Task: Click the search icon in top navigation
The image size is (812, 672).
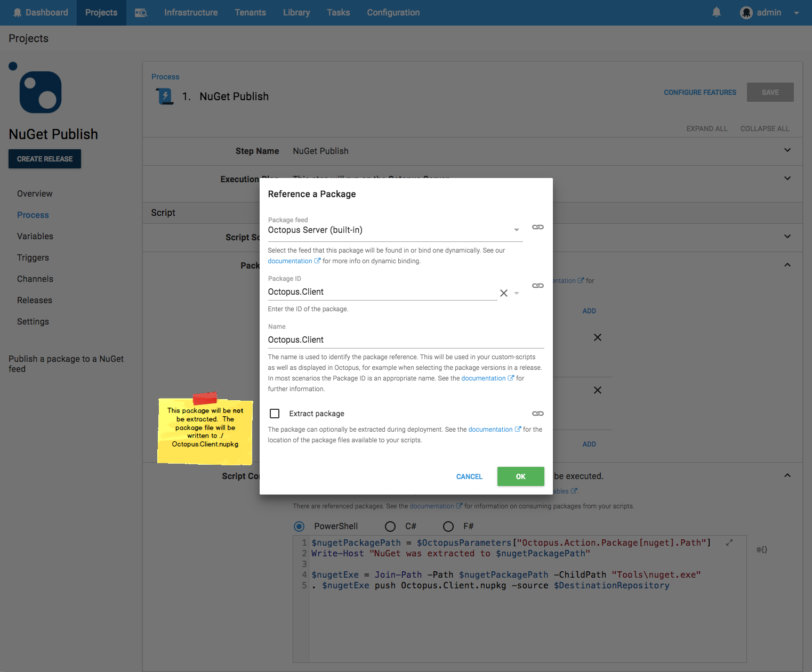Action: click(141, 12)
